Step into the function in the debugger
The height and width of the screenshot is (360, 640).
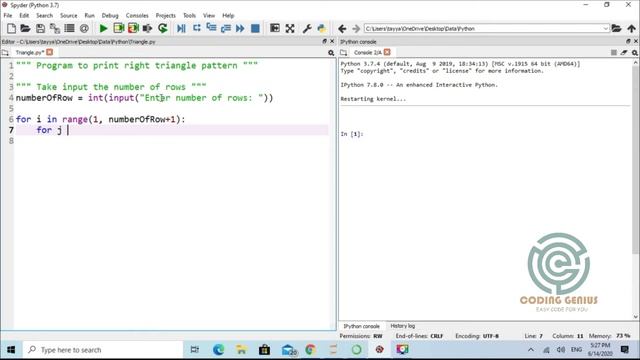[x=211, y=28]
